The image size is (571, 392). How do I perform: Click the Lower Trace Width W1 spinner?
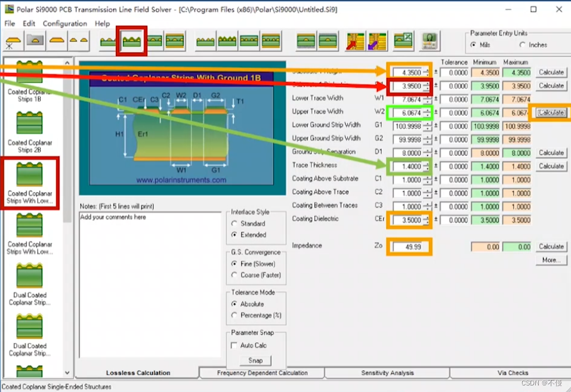coord(427,100)
